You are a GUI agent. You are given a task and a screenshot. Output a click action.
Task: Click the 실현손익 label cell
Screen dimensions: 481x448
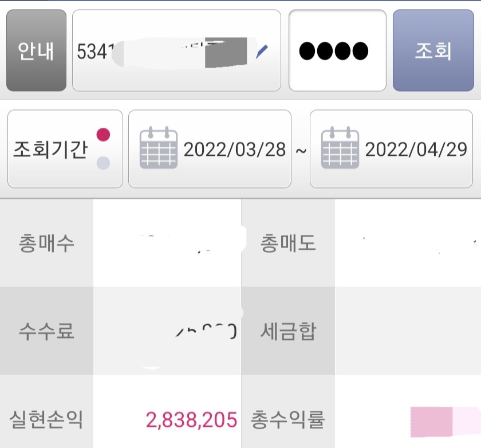[46, 420]
